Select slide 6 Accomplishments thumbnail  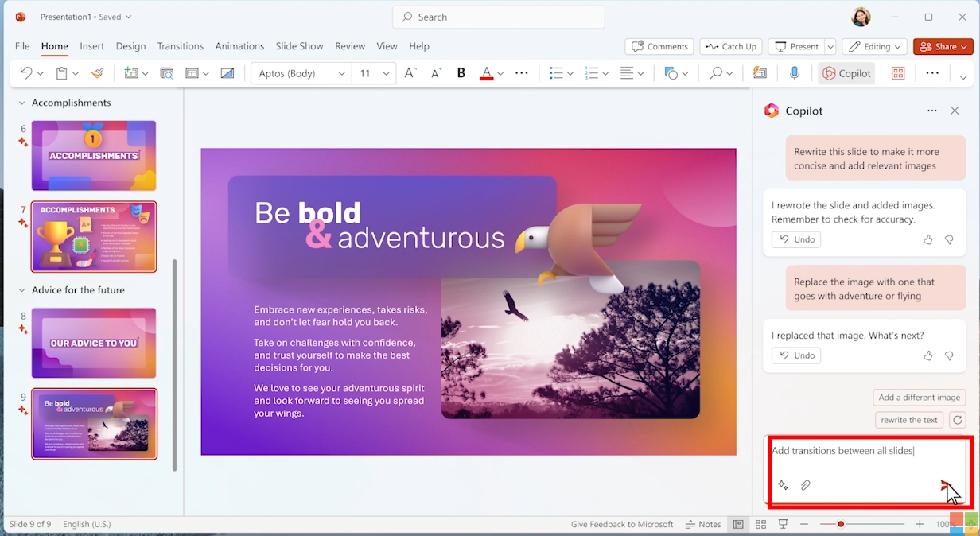[94, 155]
